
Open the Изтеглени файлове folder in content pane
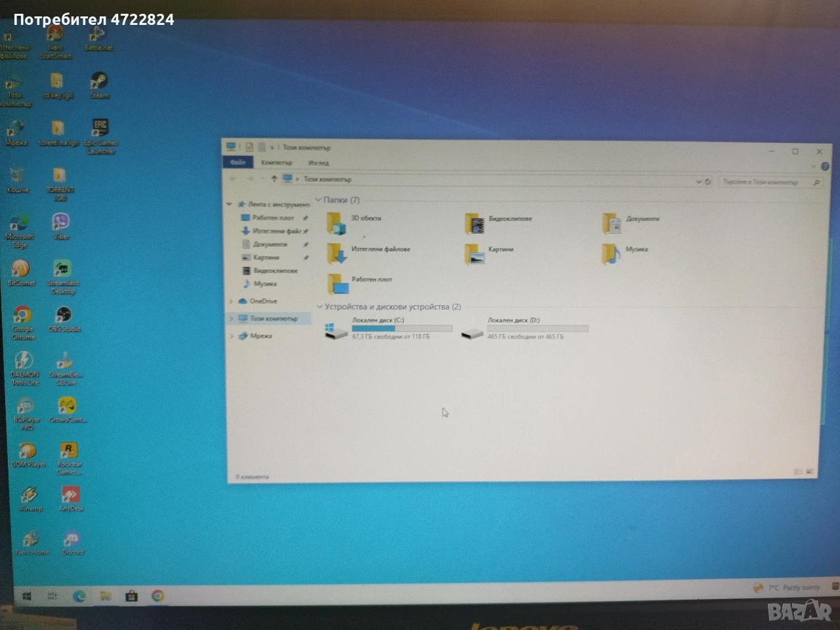(369, 253)
